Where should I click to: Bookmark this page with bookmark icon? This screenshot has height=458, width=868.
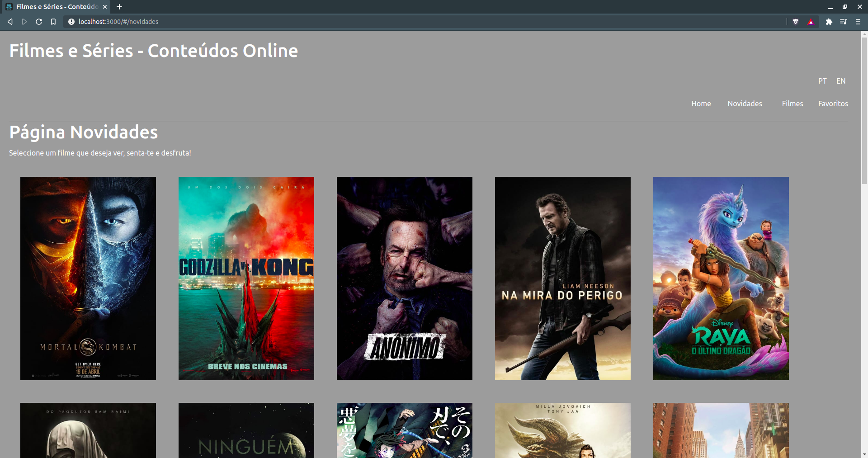coord(53,22)
